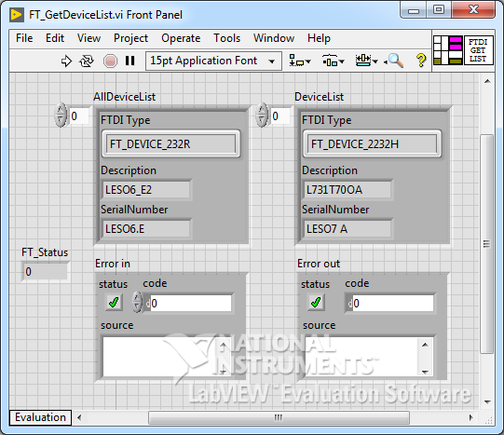
Task: Click the panel vertical scroll down arrow
Action: pyautogui.click(x=487, y=401)
